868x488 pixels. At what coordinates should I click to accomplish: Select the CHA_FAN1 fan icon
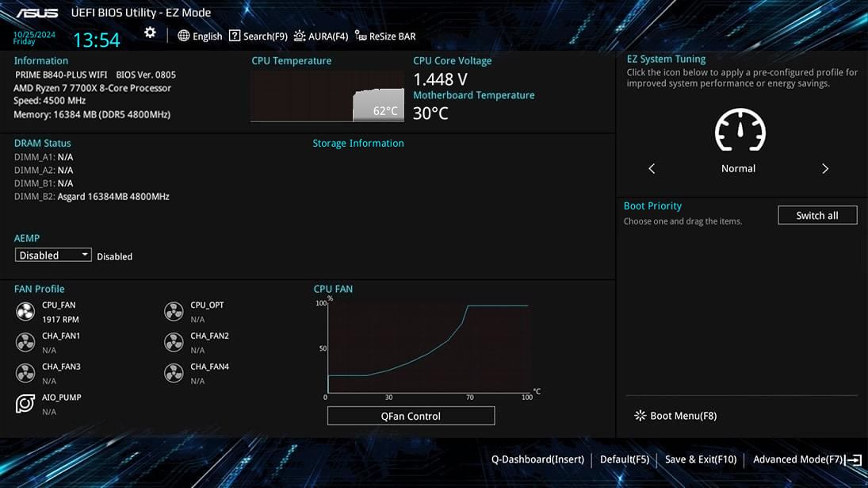click(25, 342)
